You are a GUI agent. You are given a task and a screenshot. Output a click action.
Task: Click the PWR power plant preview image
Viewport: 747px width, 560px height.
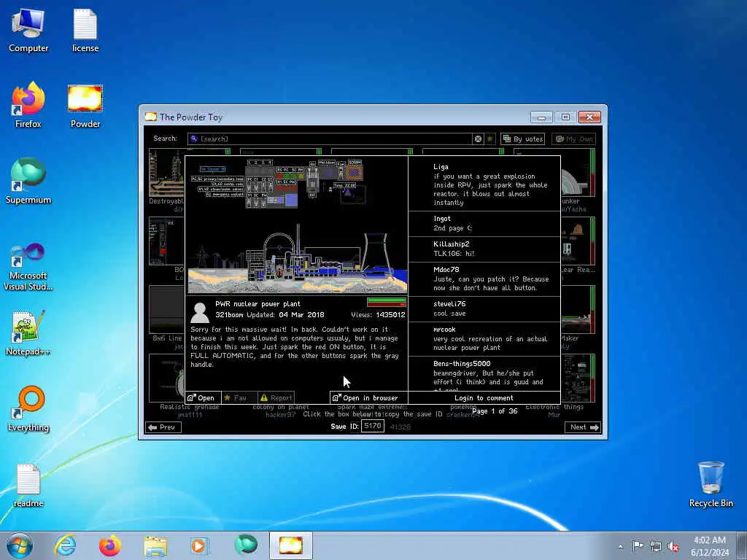[297, 225]
